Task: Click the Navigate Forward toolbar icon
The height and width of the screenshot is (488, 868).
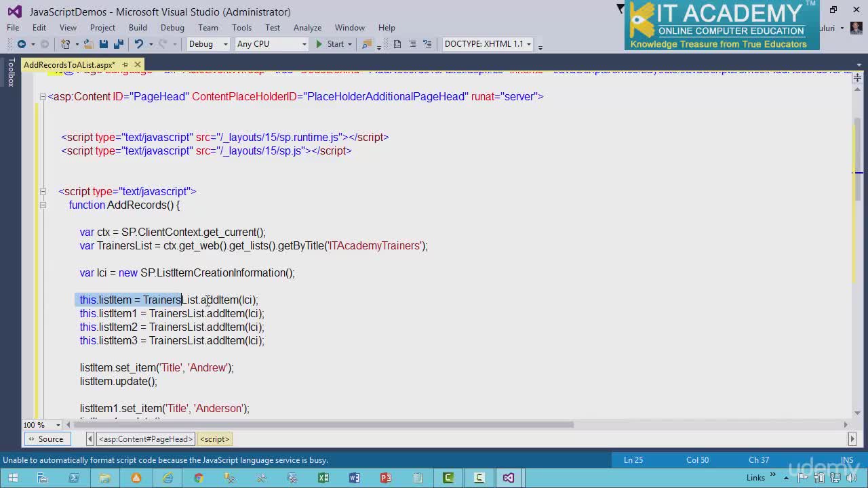Action: [45, 44]
